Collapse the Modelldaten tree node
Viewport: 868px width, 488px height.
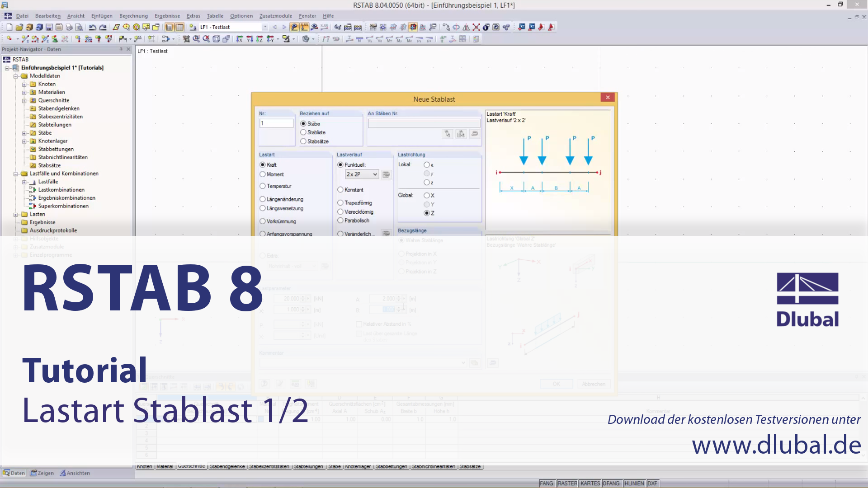point(16,76)
